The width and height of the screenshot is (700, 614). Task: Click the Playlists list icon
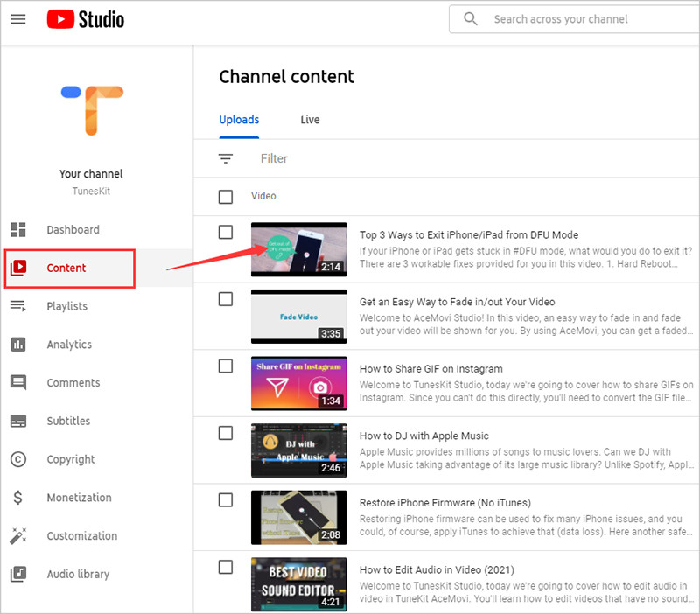coord(18,306)
